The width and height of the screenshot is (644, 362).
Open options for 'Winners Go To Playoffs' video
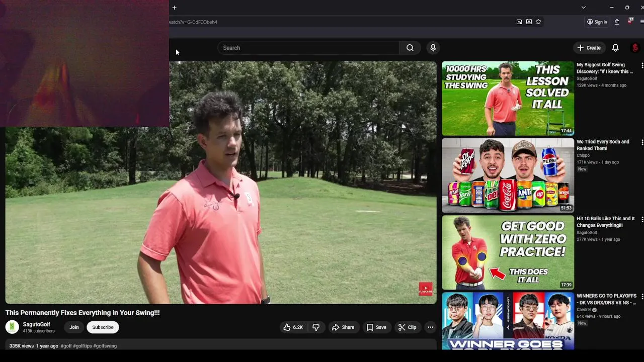coord(642,296)
